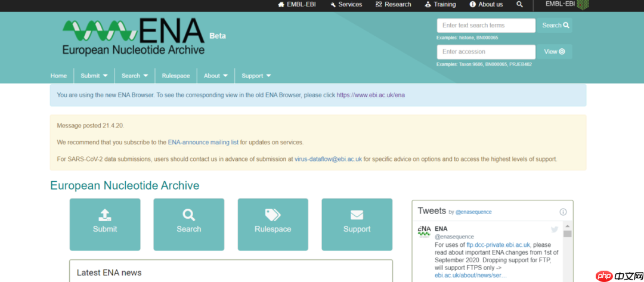
Task: Click the Search tile with magnifier icon
Action: pyautogui.click(x=189, y=225)
